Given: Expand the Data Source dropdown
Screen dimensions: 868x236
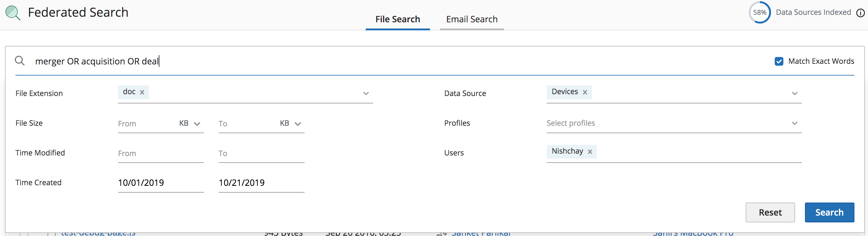Looking at the screenshot, I should (x=794, y=94).
